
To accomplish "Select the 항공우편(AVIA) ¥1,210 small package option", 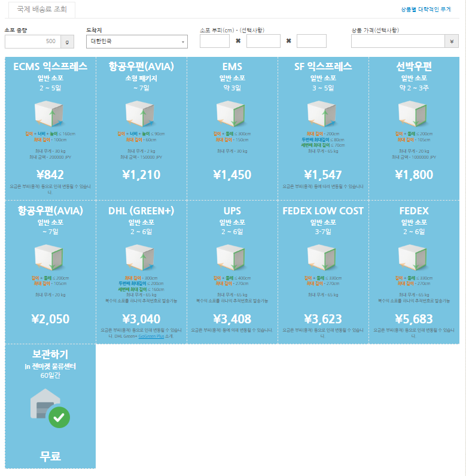I will [141, 175].
